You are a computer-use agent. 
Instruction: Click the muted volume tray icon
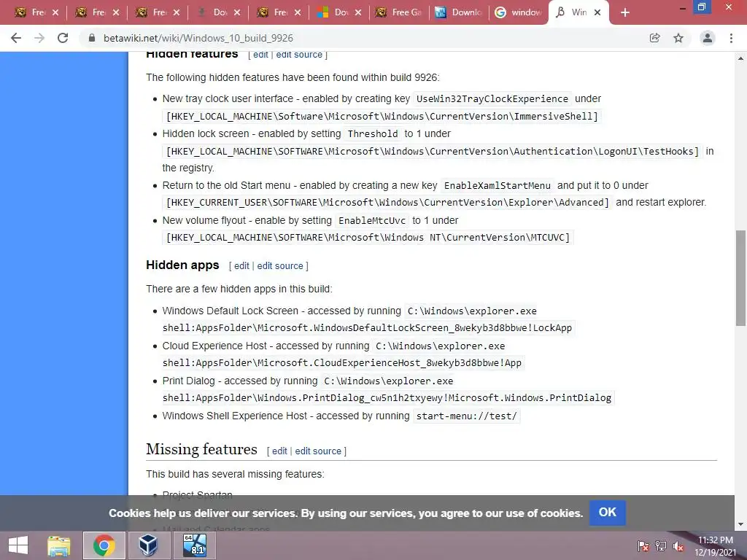[x=678, y=546]
